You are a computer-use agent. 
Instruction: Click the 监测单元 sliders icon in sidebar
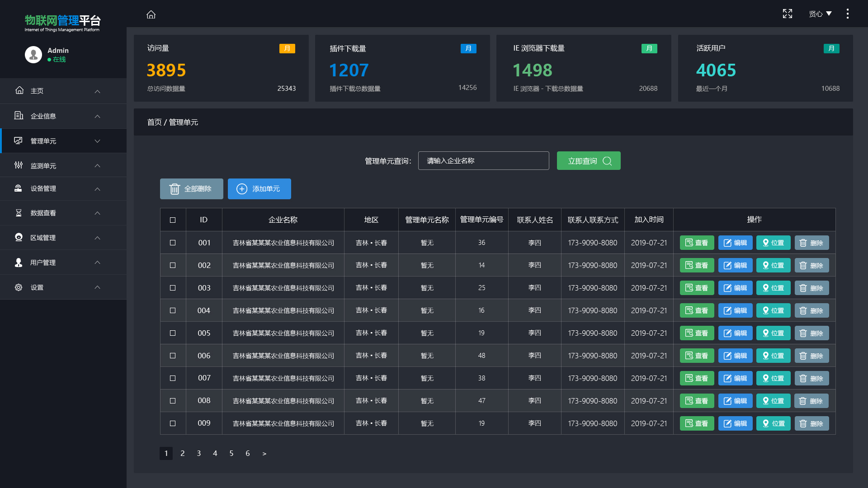[19, 165]
